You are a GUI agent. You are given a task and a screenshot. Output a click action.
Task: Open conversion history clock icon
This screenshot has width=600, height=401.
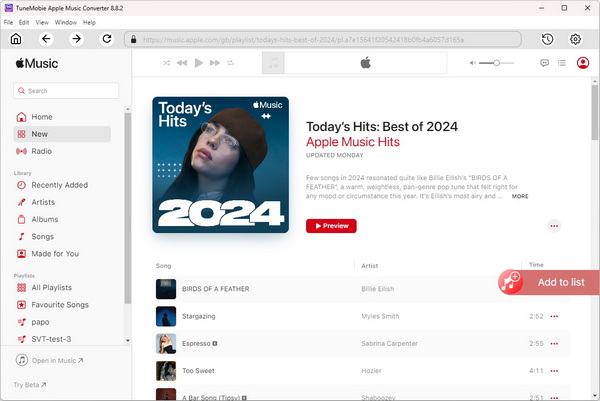click(x=547, y=39)
